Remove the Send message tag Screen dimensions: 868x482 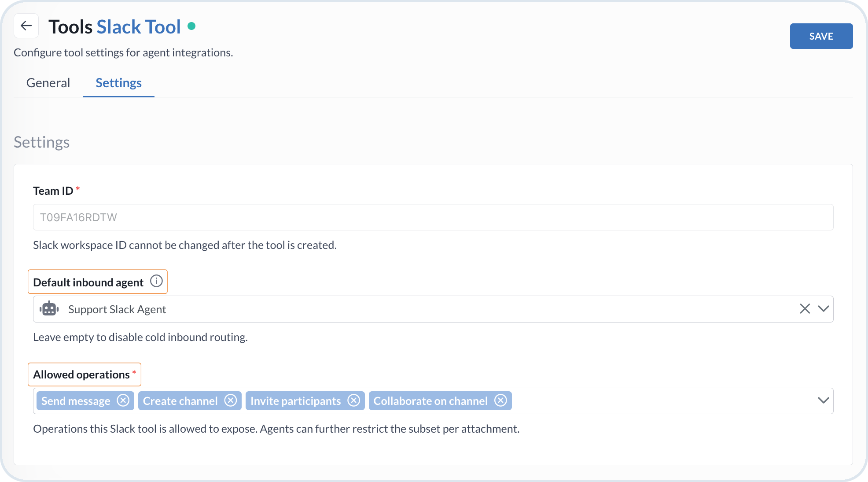click(123, 400)
